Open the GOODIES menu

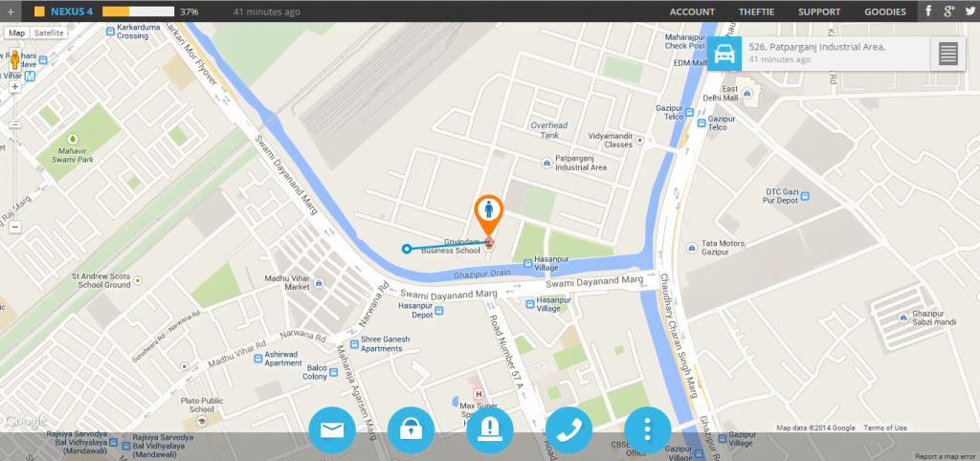click(885, 11)
